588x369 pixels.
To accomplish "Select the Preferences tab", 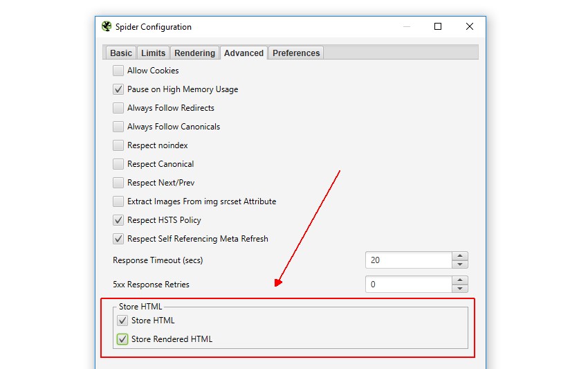I will click(x=296, y=53).
